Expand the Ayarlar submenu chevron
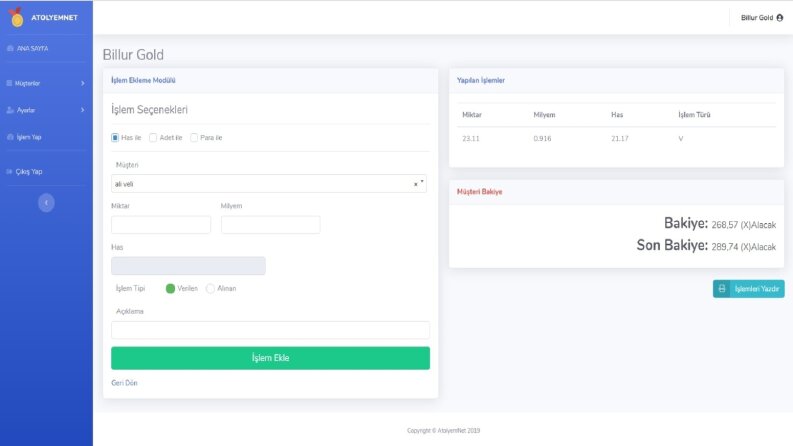 [82, 110]
